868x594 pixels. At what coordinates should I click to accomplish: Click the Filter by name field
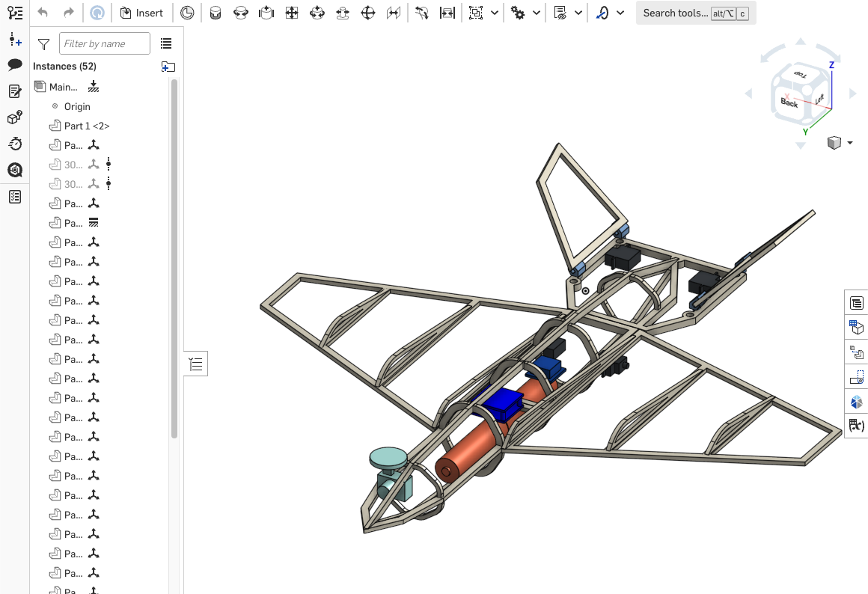tap(105, 43)
